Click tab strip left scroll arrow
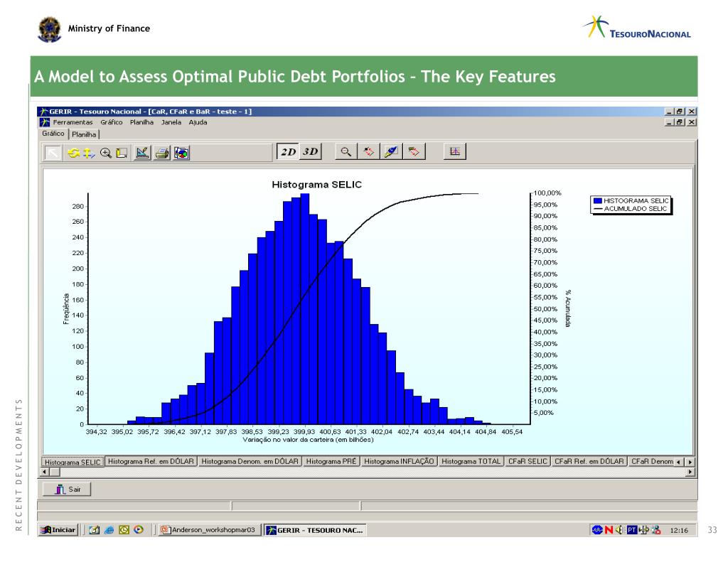 [679, 463]
